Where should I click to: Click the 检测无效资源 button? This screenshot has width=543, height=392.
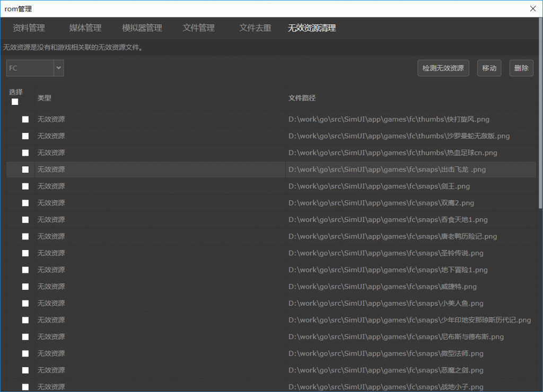pyautogui.click(x=443, y=68)
